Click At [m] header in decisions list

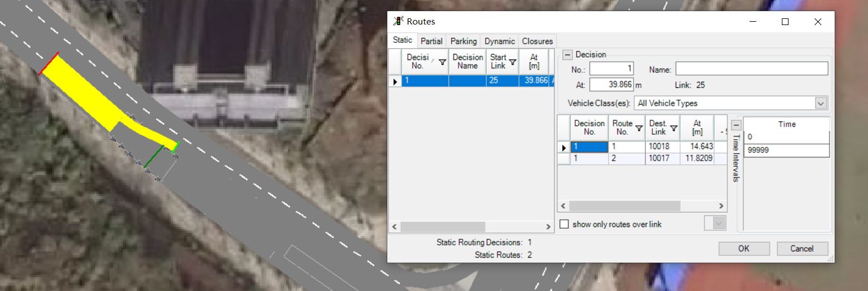pos(534,61)
